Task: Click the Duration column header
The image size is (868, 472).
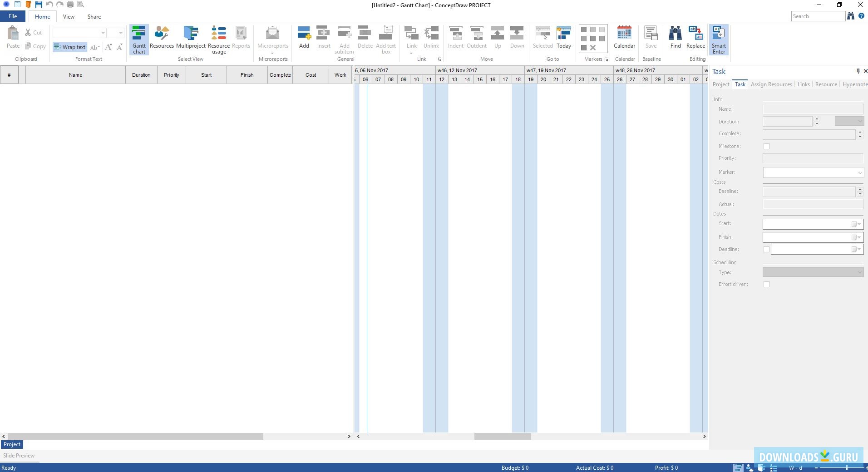Action: pos(141,75)
